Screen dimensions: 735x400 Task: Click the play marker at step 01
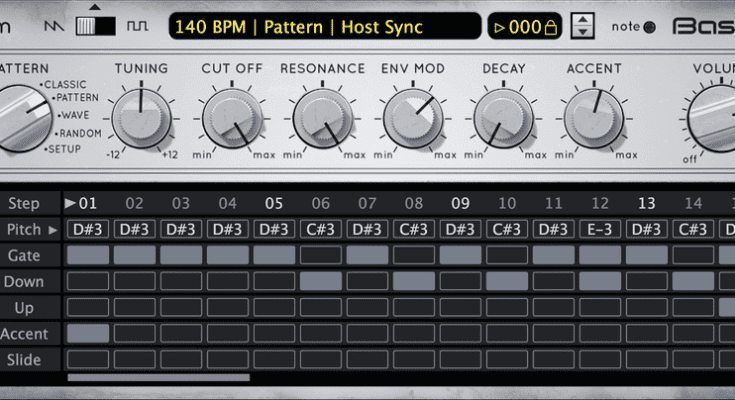(71, 204)
